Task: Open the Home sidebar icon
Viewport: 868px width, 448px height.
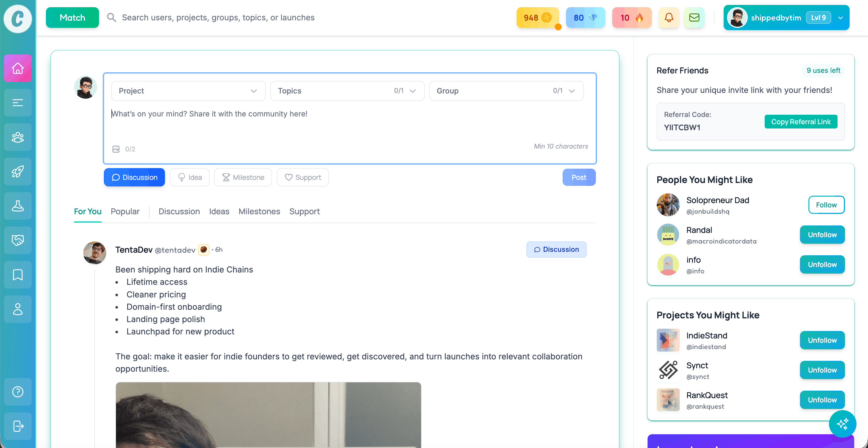Action: [x=18, y=68]
